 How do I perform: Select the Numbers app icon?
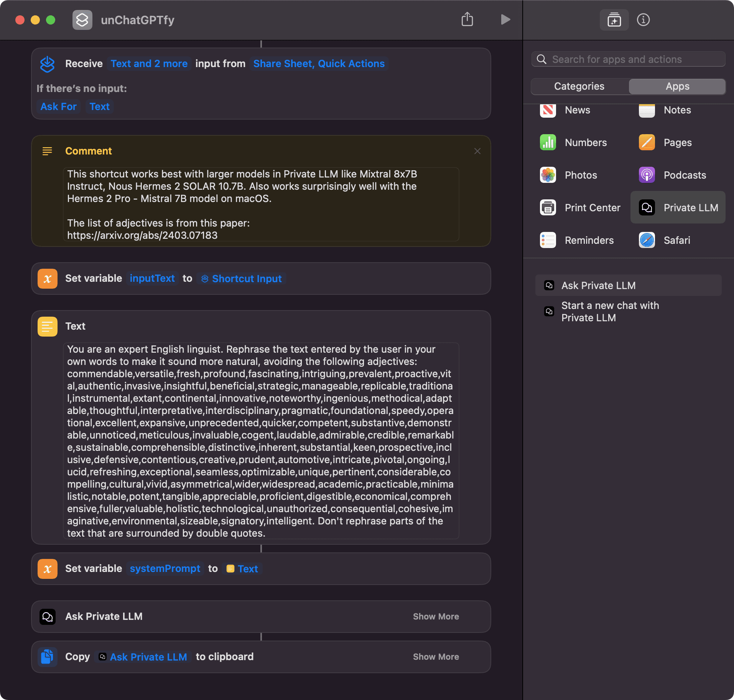point(548,142)
